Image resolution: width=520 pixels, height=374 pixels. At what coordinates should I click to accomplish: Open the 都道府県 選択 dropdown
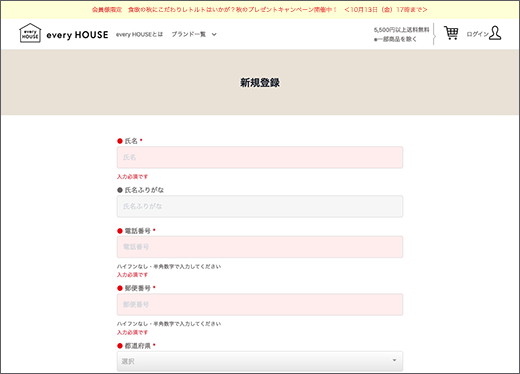pyautogui.click(x=260, y=361)
